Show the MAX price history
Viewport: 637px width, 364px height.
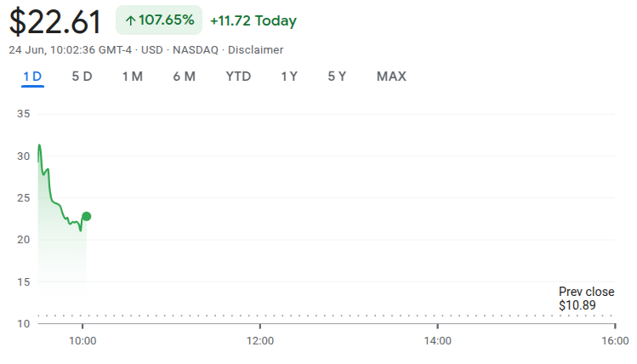[391, 77]
